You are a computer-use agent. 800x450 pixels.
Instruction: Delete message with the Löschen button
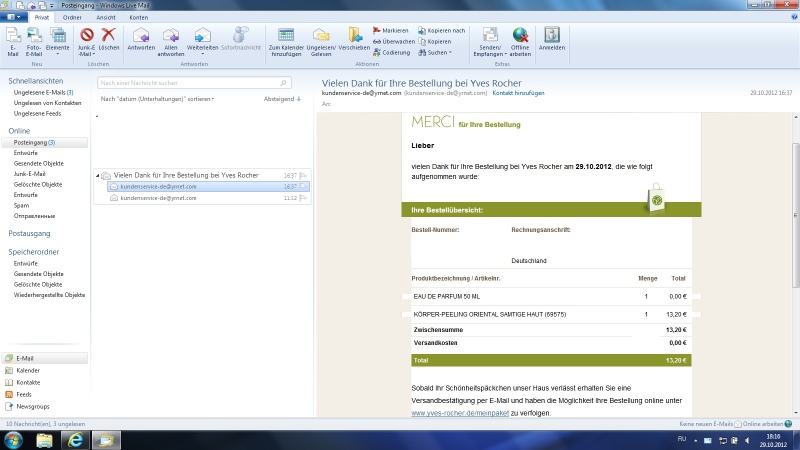108,40
